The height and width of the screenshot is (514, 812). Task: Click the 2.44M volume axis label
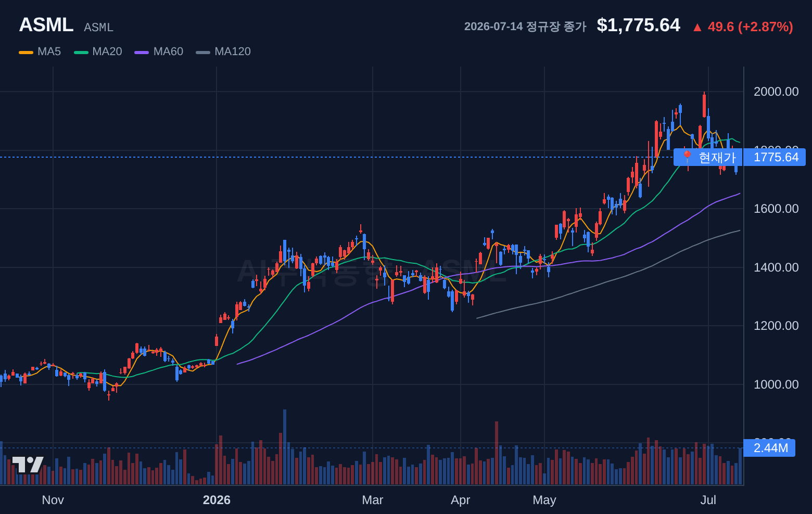coord(769,448)
